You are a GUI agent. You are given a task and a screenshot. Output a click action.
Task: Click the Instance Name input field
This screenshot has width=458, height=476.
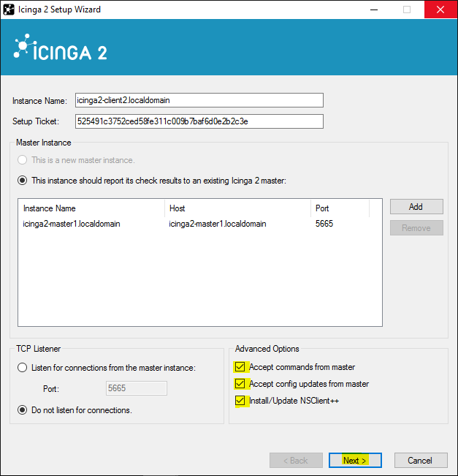click(x=199, y=100)
